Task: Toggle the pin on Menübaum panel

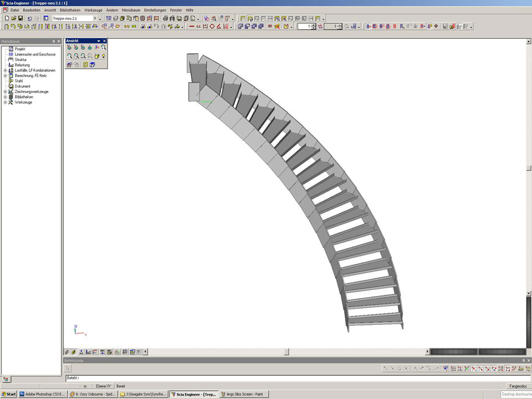Action: (54, 41)
